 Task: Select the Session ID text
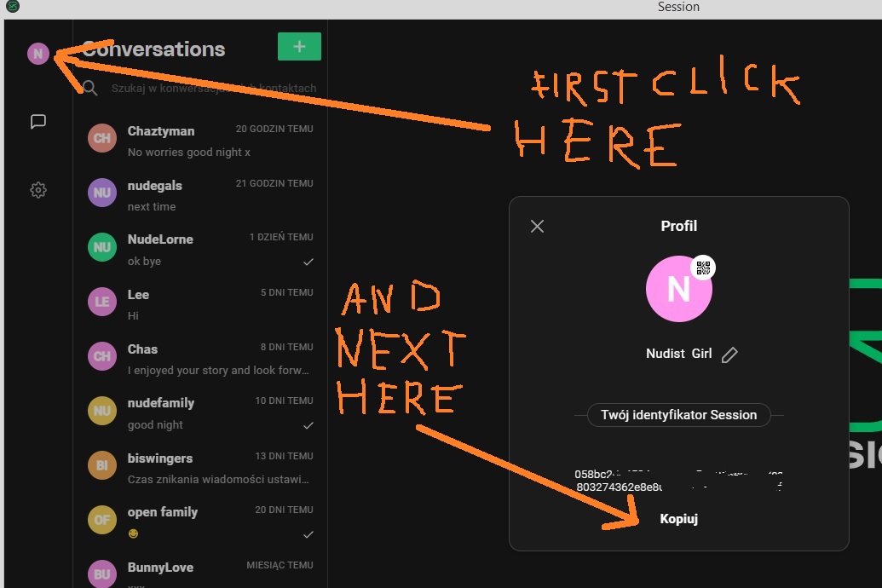coord(679,481)
